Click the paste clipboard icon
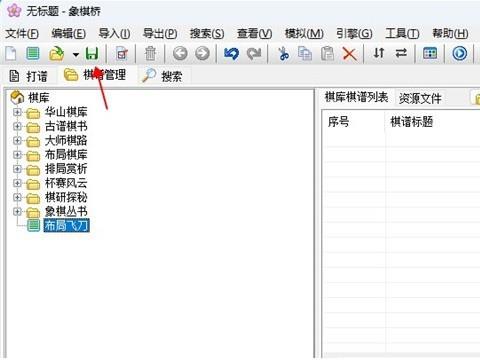The image size is (480, 360). (x=327, y=54)
